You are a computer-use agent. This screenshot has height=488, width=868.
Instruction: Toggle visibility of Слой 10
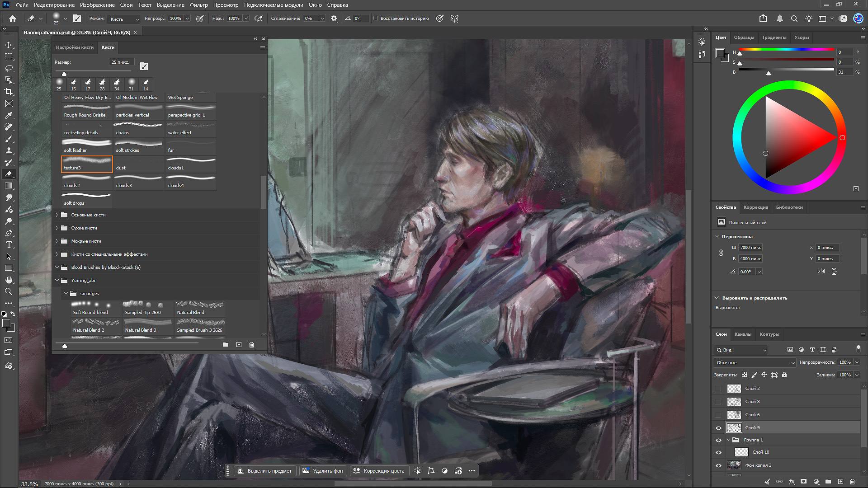click(718, 452)
